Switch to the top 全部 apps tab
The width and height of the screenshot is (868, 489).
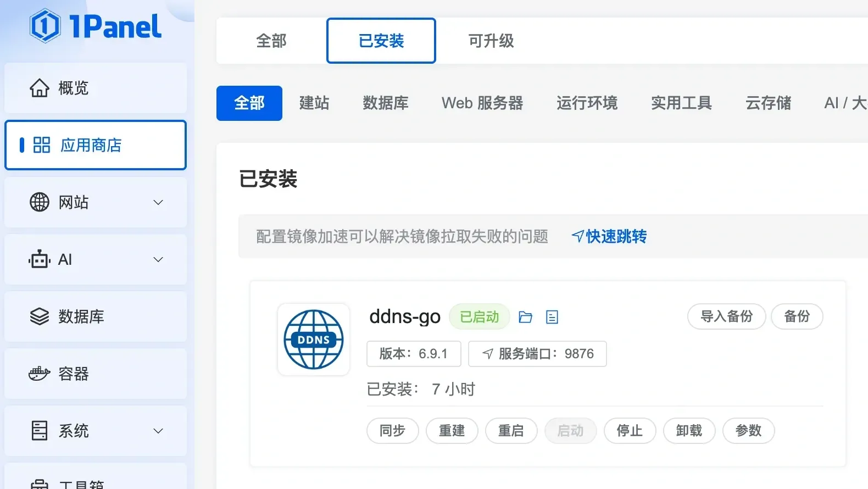271,41
